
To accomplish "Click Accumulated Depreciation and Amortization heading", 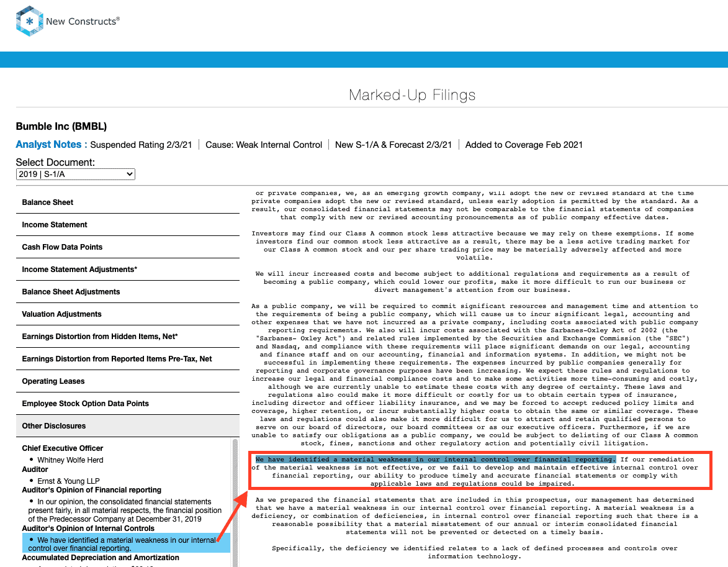I will (x=101, y=558).
